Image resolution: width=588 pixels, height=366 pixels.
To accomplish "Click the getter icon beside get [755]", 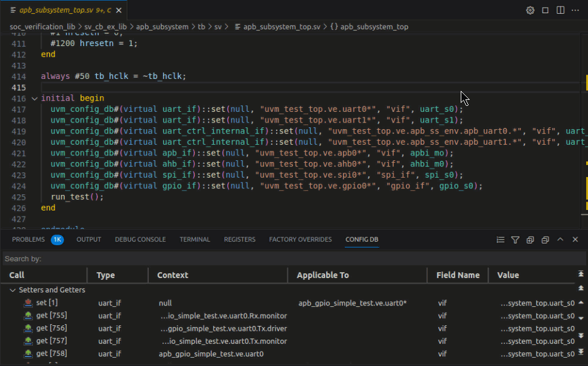I will pyautogui.click(x=28, y=315).
